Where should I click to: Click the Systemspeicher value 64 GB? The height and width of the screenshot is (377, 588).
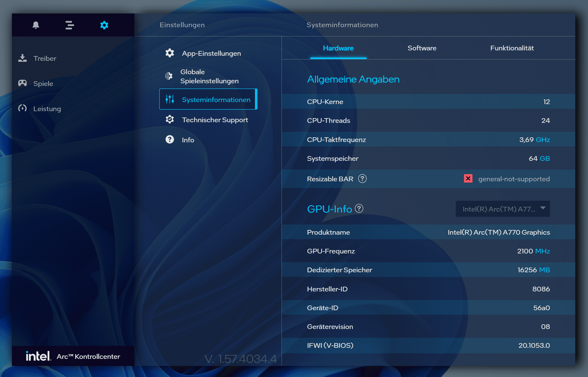(x=539, y=158)
